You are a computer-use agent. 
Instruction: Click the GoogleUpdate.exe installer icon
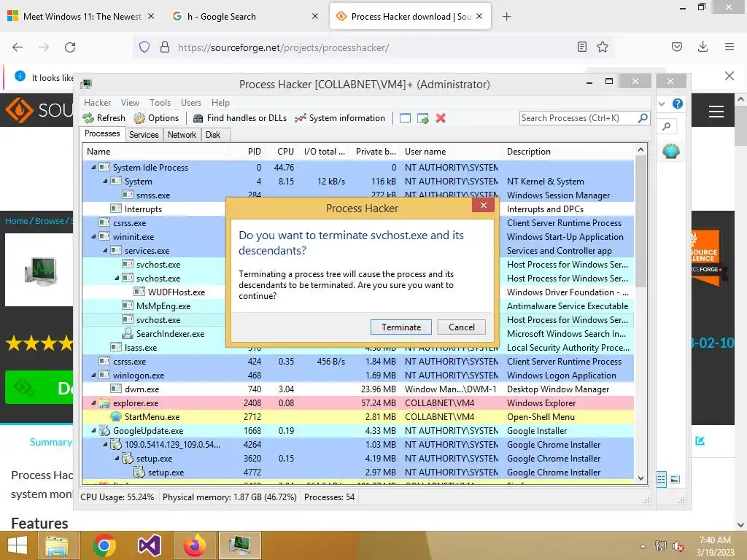[104, 431]
